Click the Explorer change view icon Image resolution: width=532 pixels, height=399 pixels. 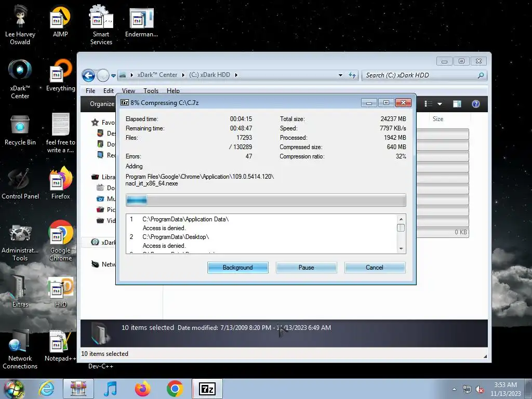click(x=429, y=104)
